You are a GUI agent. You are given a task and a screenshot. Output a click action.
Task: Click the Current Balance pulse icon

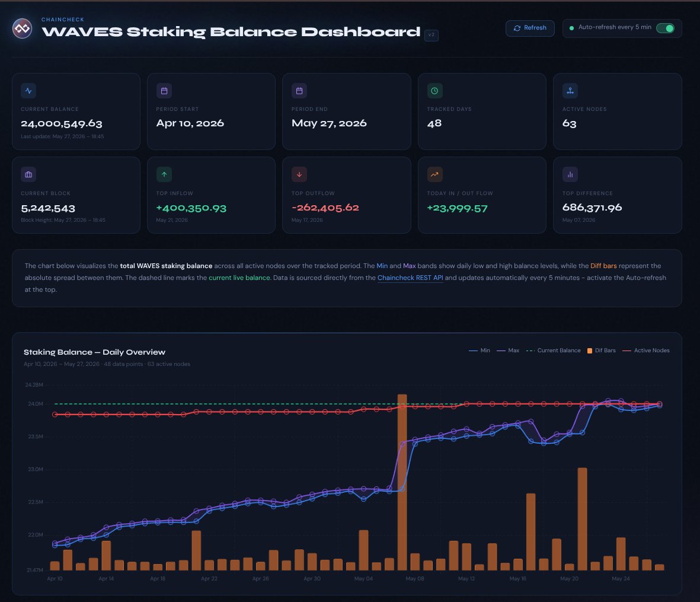28,91
